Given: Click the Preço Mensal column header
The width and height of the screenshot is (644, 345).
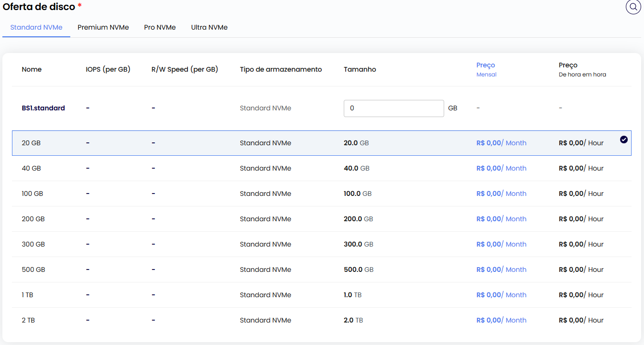Looking at the screenshot, I should click(486, 69).
